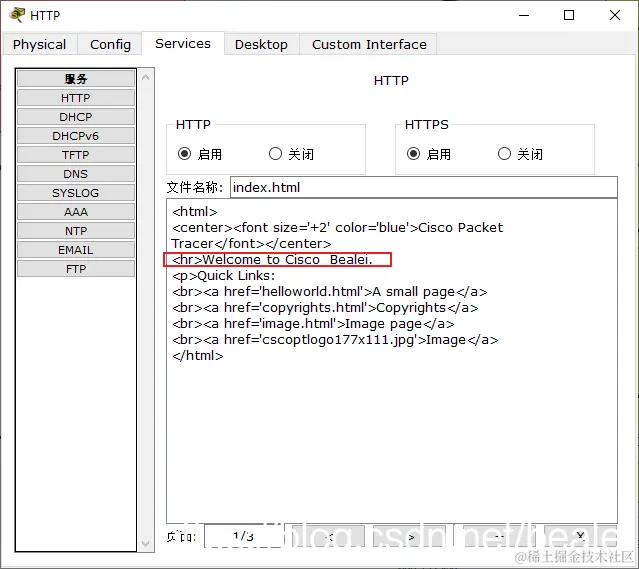The image size is (639, 569).
Task: Open the DHCP service settings
Action: pos(76,117)
